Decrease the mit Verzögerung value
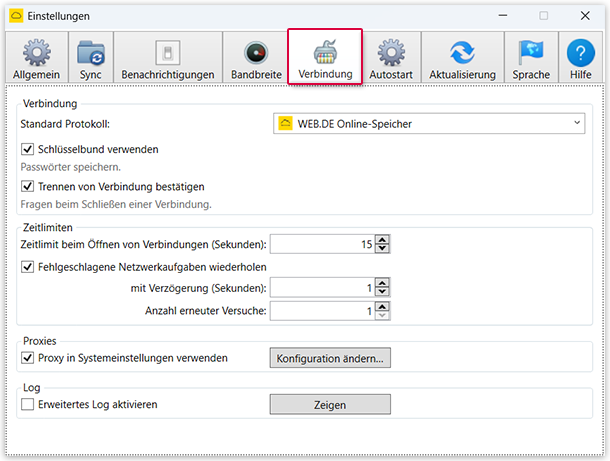610x461 pixels. 382,292
